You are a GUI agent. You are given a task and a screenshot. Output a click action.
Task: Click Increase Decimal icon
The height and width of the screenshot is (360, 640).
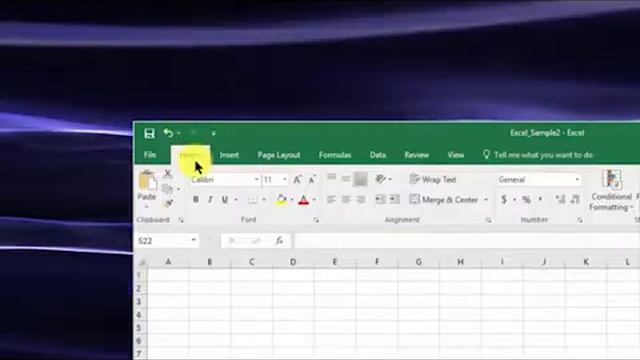(560, 200)
